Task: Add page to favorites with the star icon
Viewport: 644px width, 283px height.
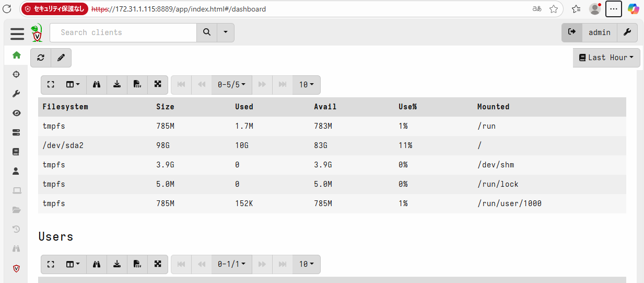Action: click(x=554, y=9)
